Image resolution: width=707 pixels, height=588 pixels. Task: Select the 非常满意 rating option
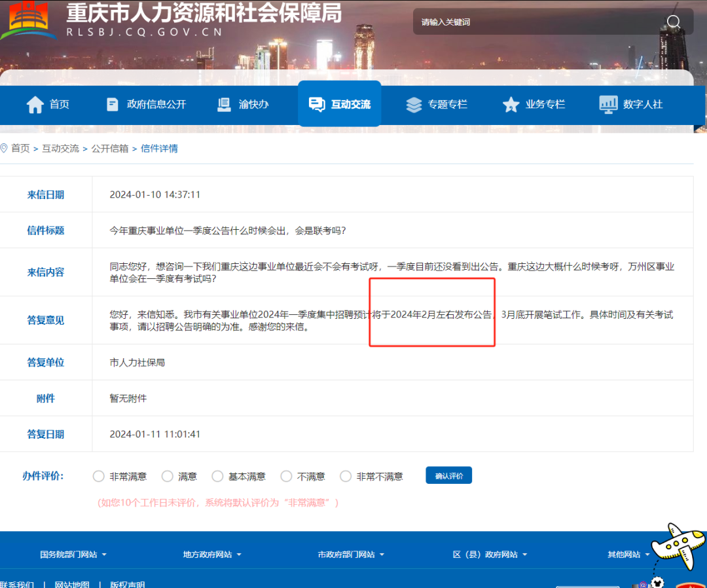click(98, 476)
